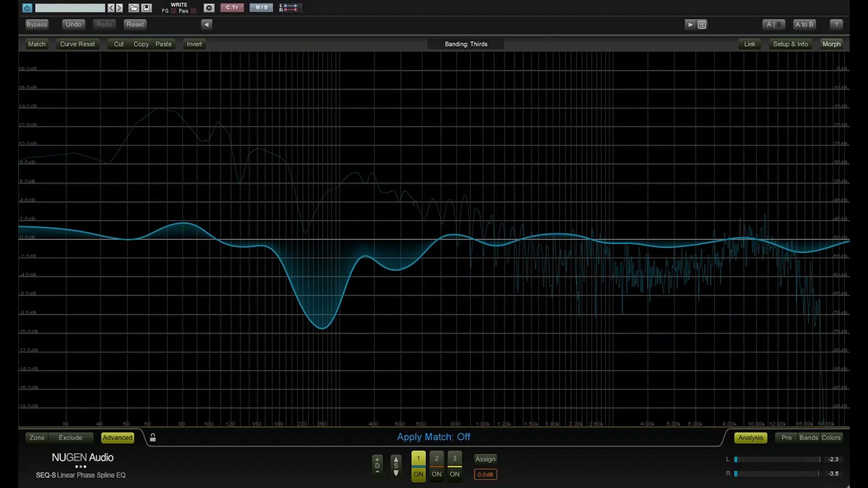Click the plugin power button

point(27,8)
